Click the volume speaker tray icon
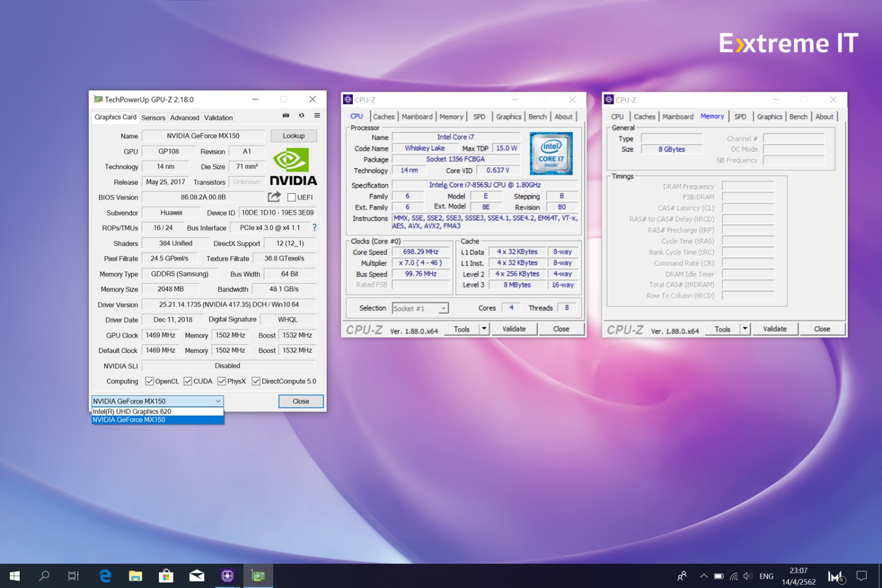 (747, 576)
